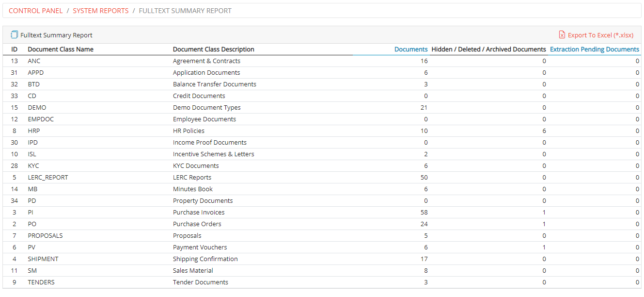
Task: Click ID 13 in the ANC row
Action: [15, 61]
